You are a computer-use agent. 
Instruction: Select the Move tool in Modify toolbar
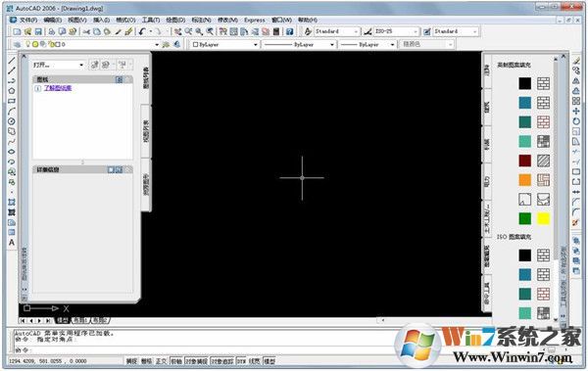click(x=576, y=111)
